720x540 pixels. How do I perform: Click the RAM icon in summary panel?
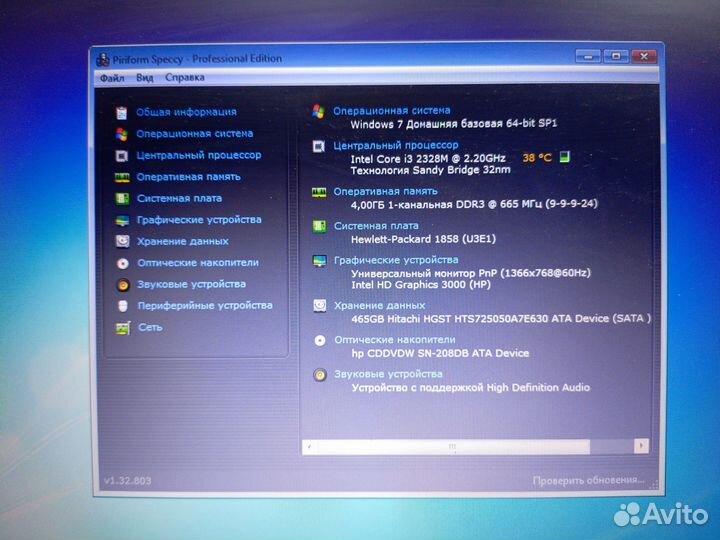[x=319, y=192]
